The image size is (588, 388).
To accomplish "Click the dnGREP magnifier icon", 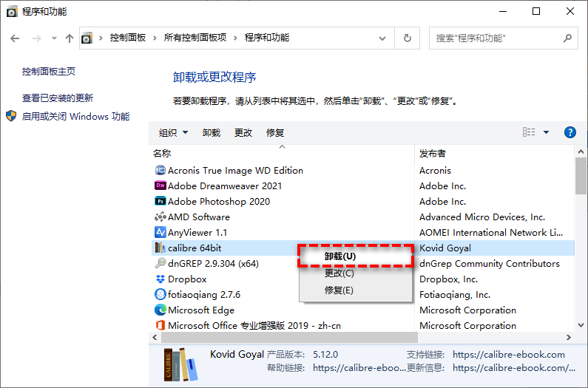I will coord(160,264).
